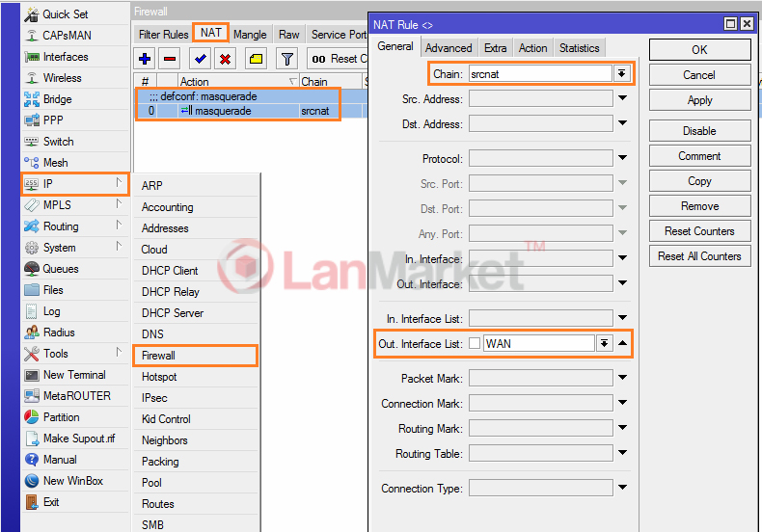Collapse the Out. Interface List field
Viewport: 762px width, 532px height.
point(622,343)
